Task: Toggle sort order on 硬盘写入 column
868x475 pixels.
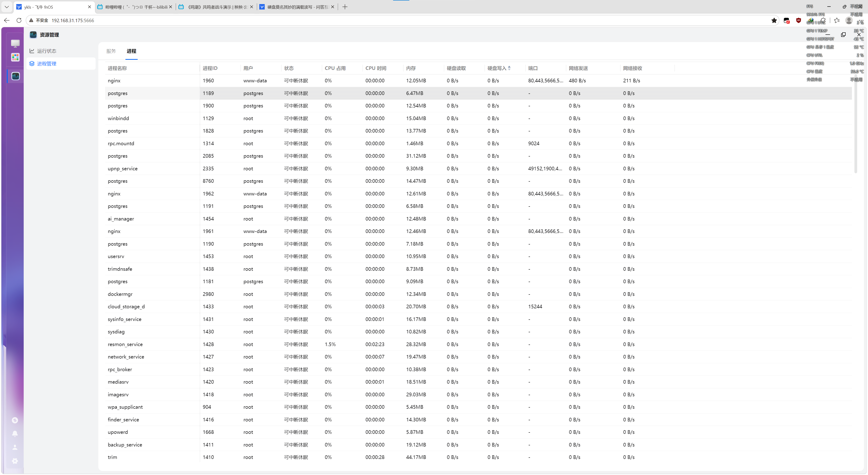Action: click(x=499, y=68)
